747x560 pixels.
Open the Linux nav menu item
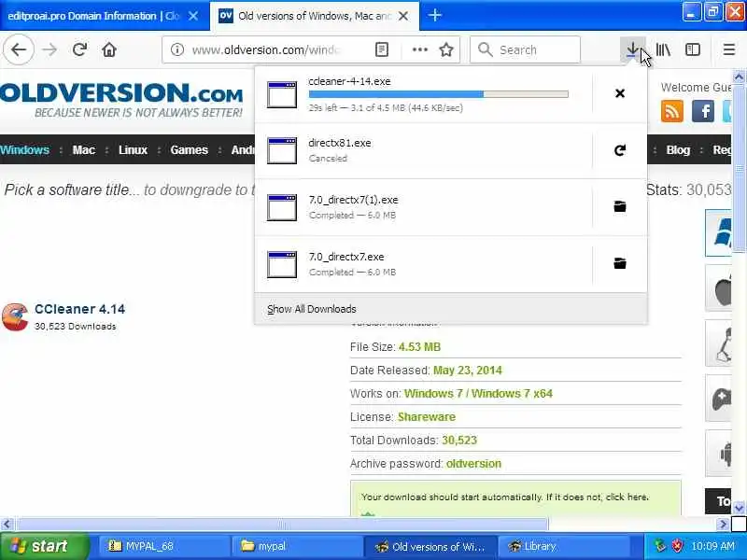[133, 150]
